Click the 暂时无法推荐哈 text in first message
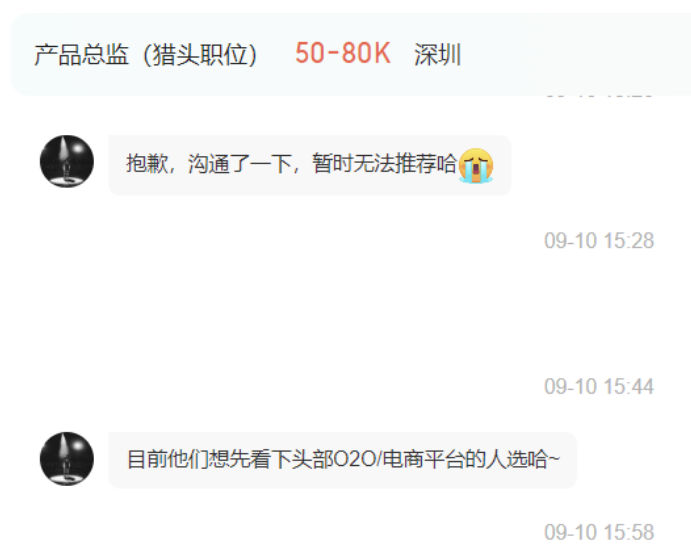 [384, 164]
